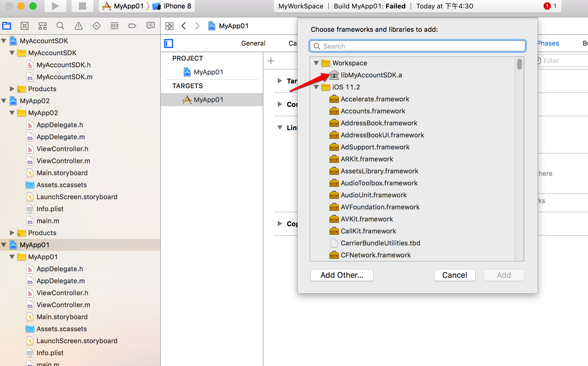Screen dimensions: 588x366
Task: Go back in editor history
Action: [x=184, y=26]
